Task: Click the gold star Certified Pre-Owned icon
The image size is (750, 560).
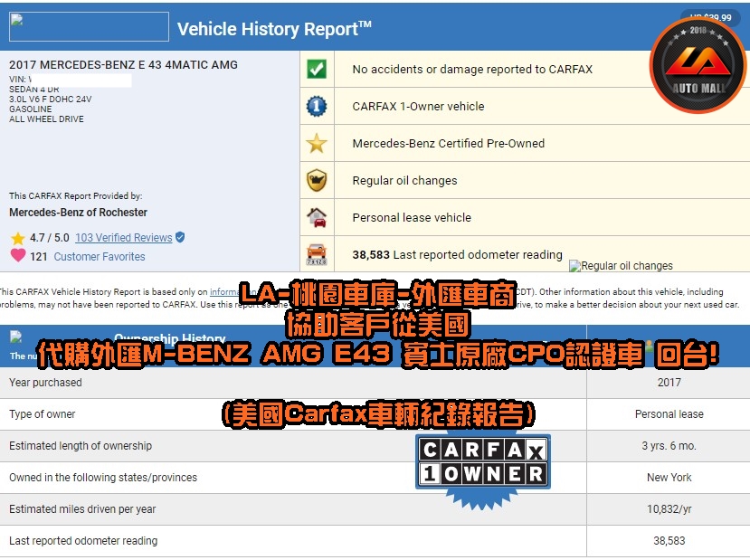Action: pyautogui.click(x=317, y=144)
